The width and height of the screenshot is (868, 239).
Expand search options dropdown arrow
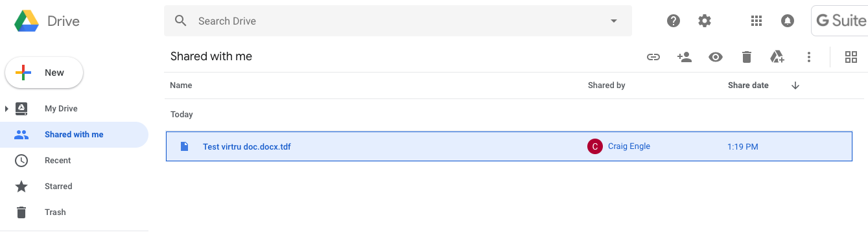tap(614, 21)
